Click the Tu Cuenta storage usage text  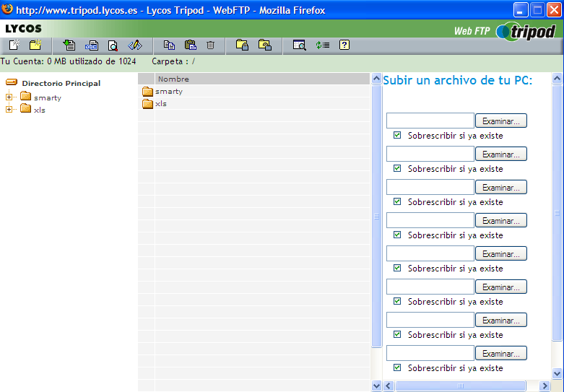(69, 61)
